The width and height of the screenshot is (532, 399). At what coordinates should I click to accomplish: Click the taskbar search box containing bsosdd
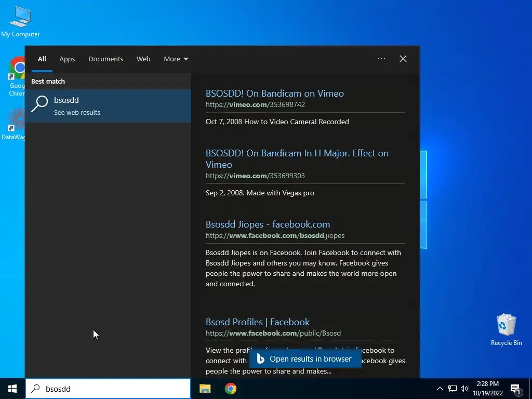click(x=108, y=389)
